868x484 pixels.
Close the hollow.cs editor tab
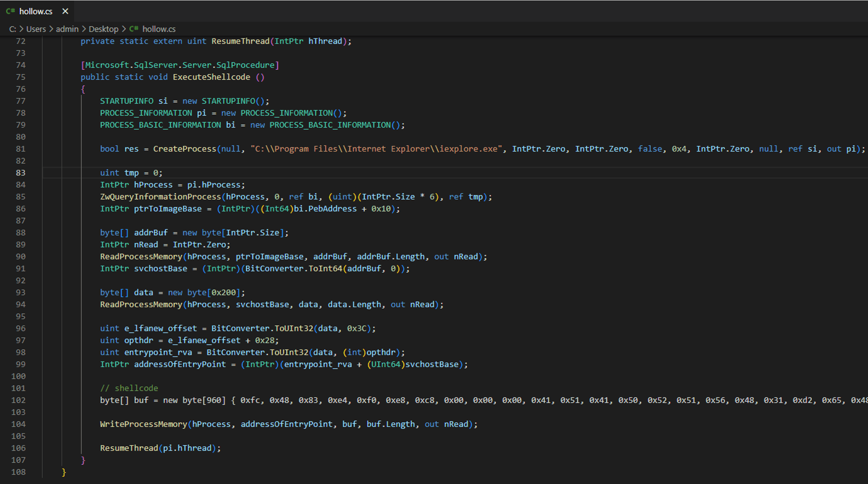65,11
